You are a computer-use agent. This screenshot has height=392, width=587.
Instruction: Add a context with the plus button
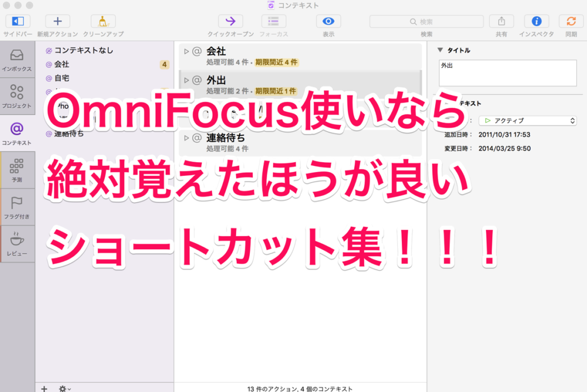(x=44, y=389)
